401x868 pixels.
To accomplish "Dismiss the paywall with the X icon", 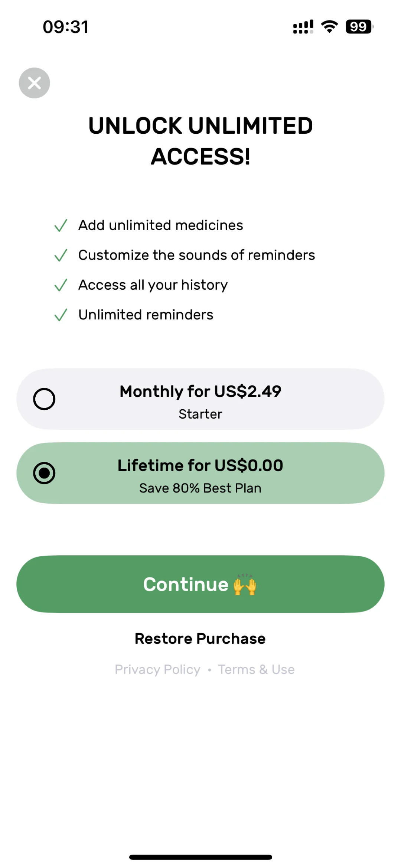I will [x=35, y=83].
